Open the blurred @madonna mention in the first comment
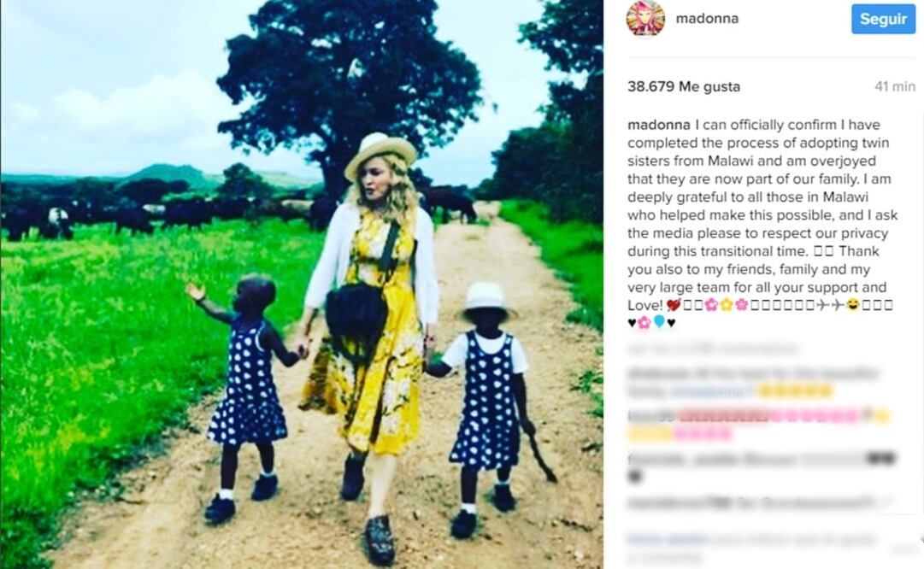The height and width of the screenshot is (569, 924). tap(711, 390)
